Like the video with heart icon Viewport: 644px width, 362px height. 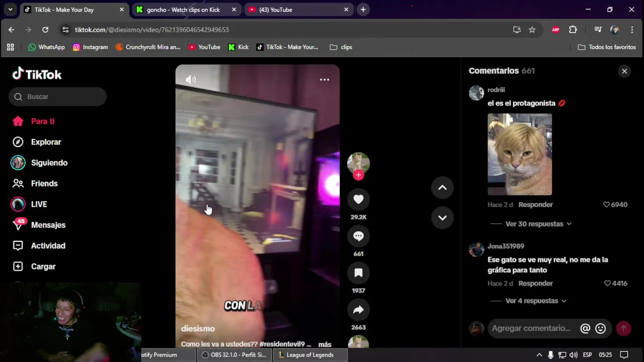[358, 199]
